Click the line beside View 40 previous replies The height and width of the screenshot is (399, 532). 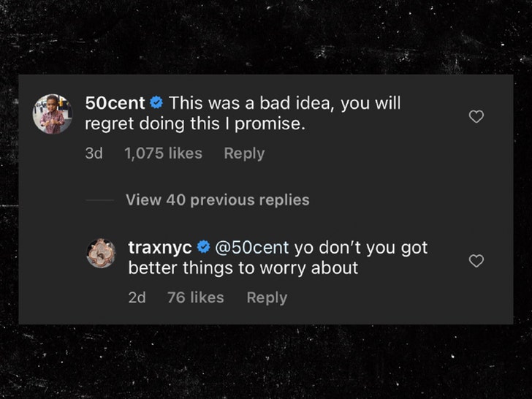pos(99,200)
